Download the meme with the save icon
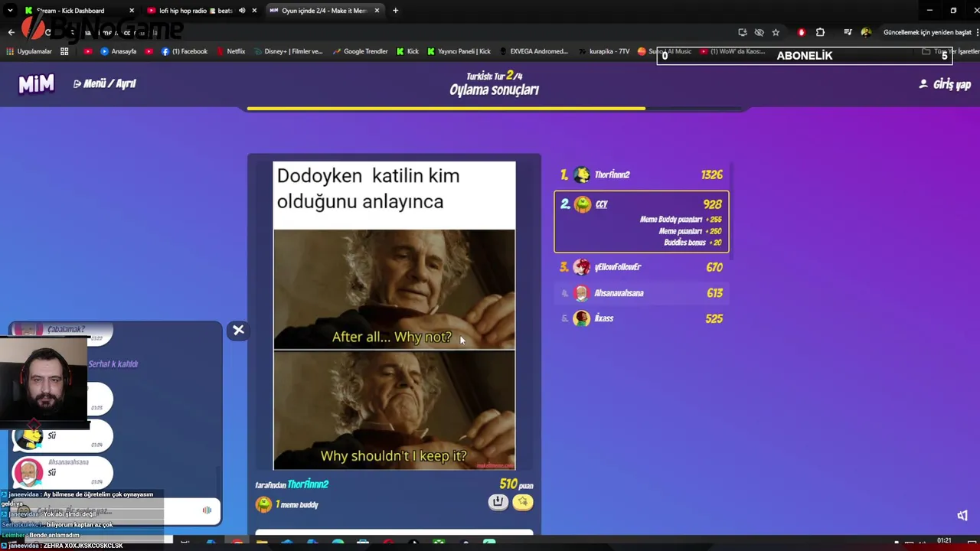Viewport: 980px width, 551px height. (498, 502)
